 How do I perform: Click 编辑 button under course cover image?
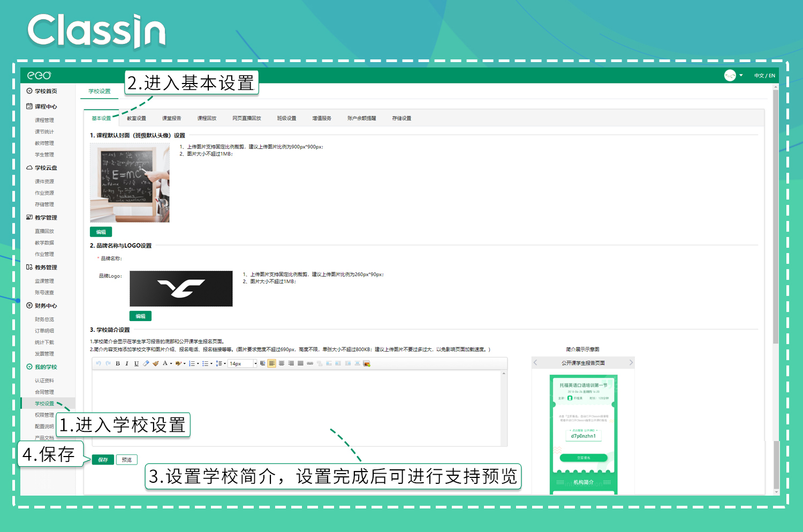pyautogui.click(x=101, y=232)
